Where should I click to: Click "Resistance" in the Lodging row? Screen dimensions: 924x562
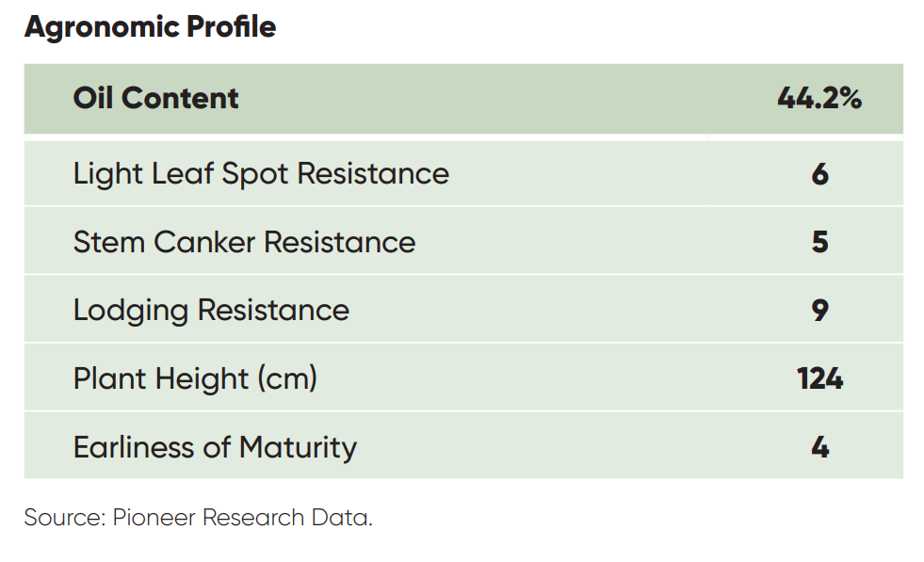coord(273,311)
